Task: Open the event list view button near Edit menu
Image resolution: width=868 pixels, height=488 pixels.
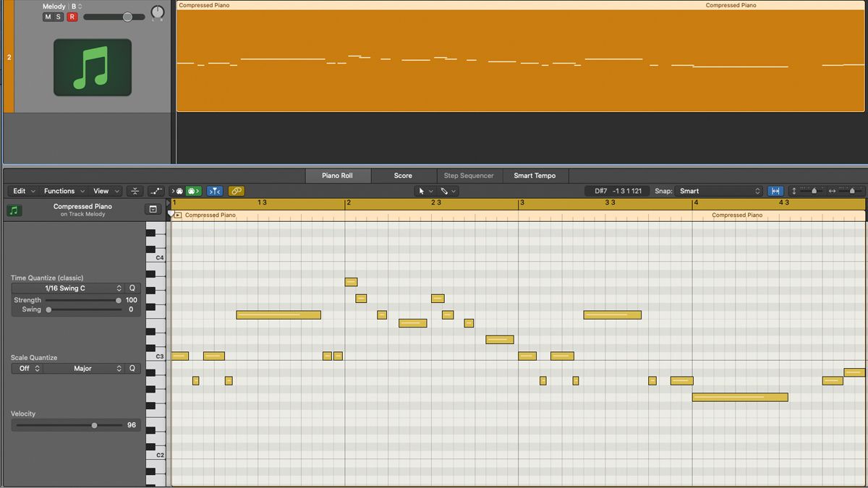Action: [153, 207]
